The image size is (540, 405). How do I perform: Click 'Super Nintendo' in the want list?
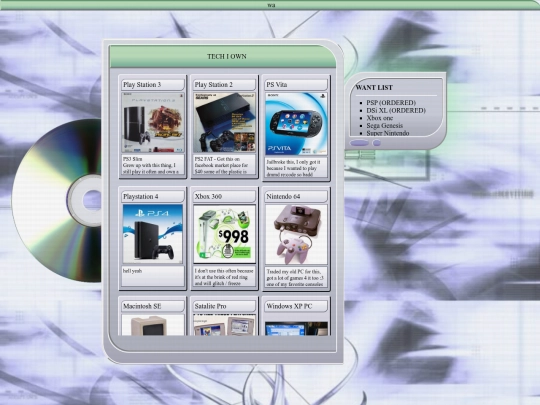pos(388,133)
